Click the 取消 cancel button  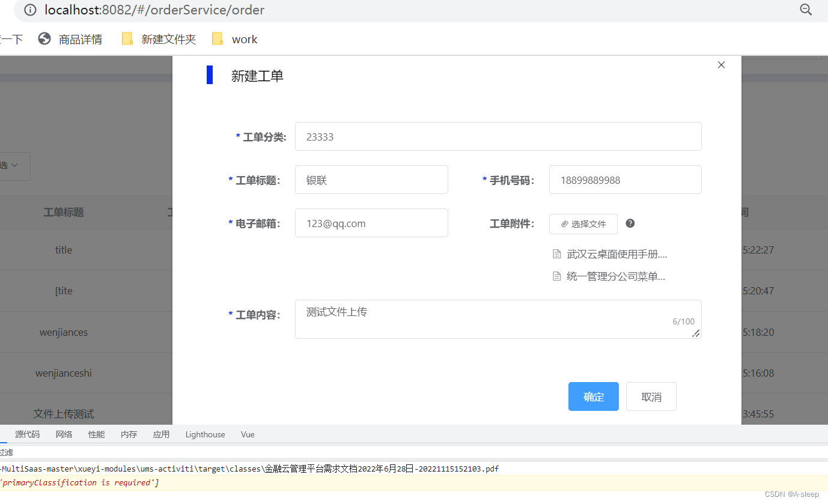(651, 396)
